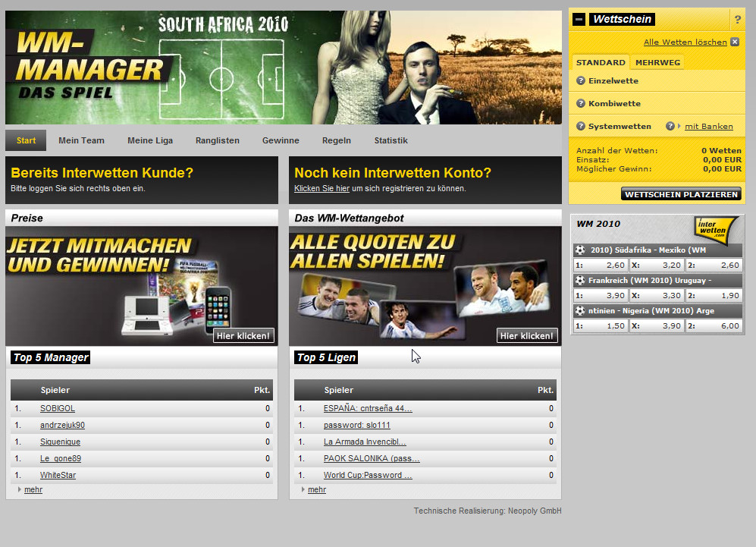Open the Mein Team tab
This screenshot has height=547, width=756.
(81, 140)
